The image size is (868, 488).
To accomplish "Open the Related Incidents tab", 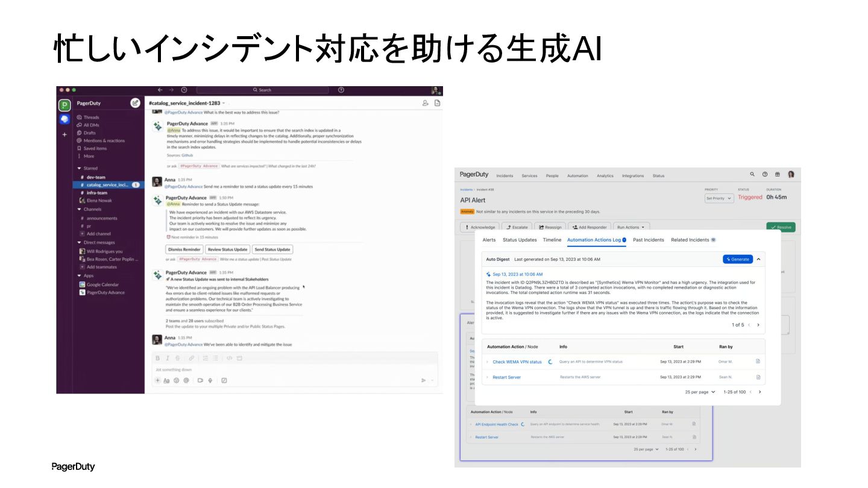I will (693, 240).
